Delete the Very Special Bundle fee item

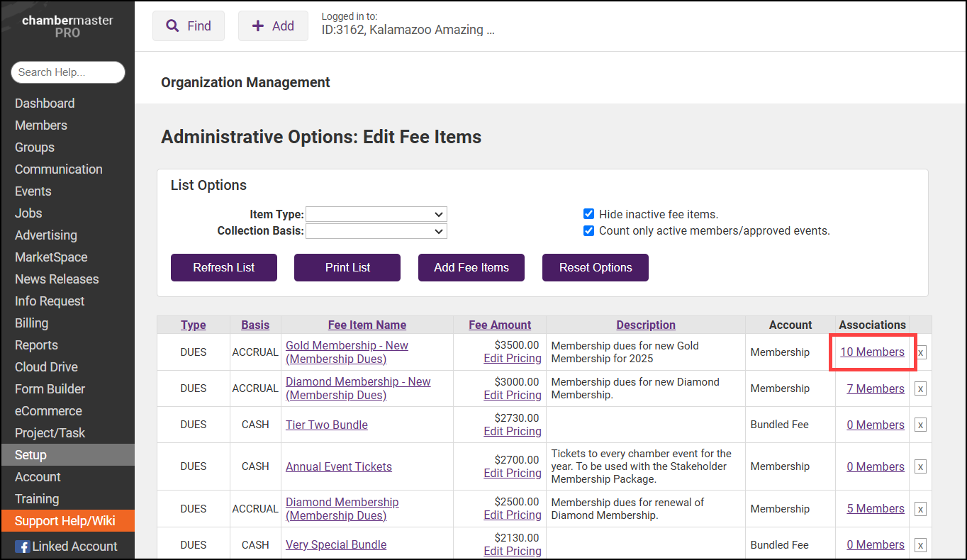(x=920, y=545)
